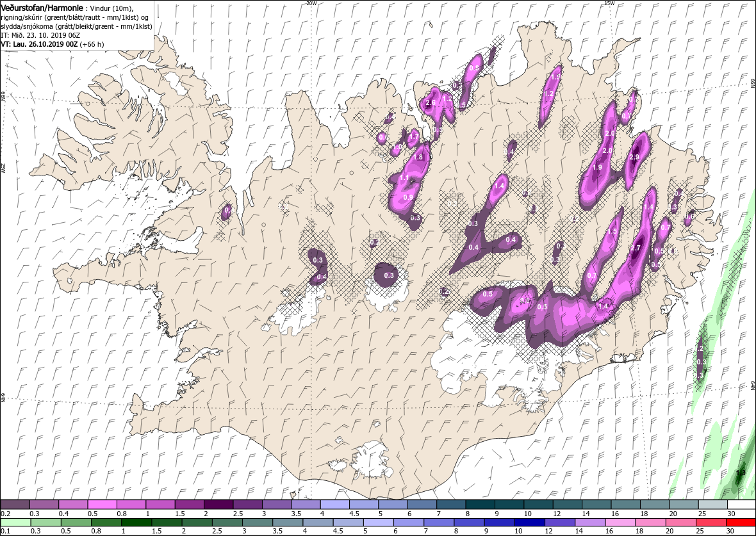Select top legend row swatch starting at 8
Image resolution: width=756 pixels, height=536 pixels.
click(480, 505)
